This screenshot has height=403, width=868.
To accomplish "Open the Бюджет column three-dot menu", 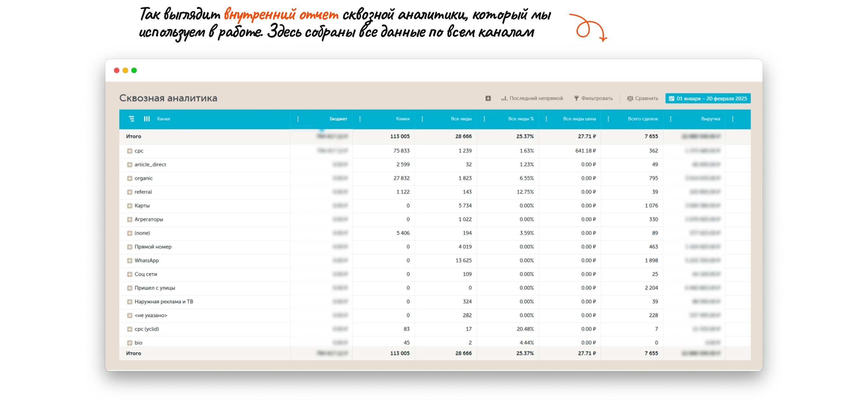I will (x=360, y=119).
